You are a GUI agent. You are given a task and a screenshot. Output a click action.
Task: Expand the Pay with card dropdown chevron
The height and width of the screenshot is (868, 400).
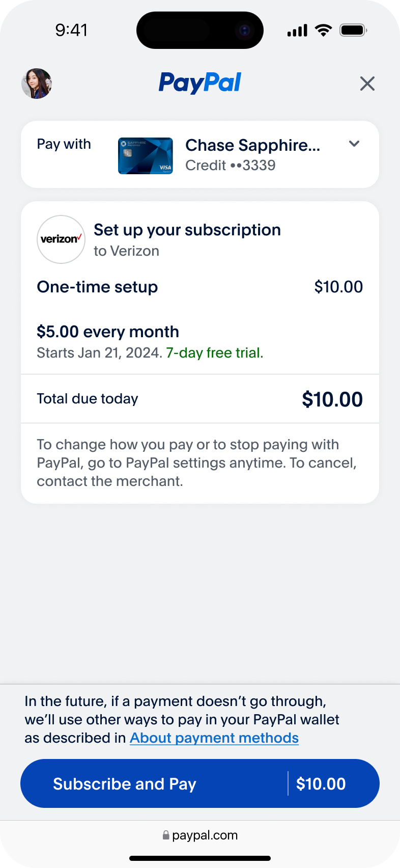[x=354, y=144]
